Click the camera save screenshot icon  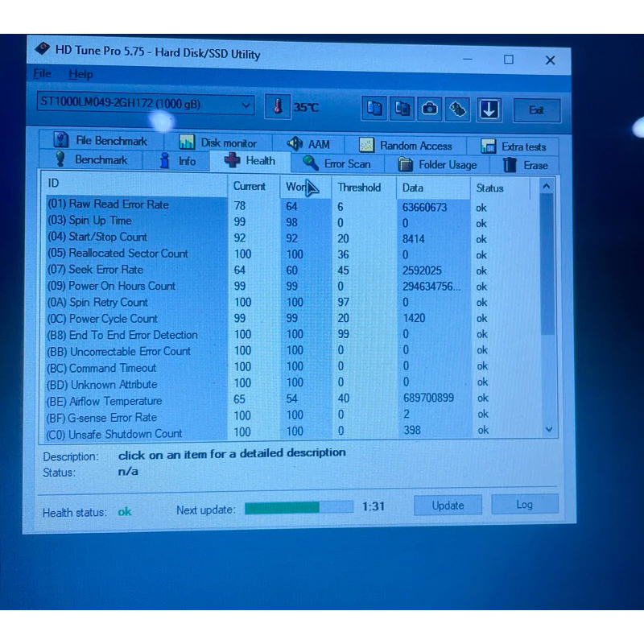click(430, 109)
